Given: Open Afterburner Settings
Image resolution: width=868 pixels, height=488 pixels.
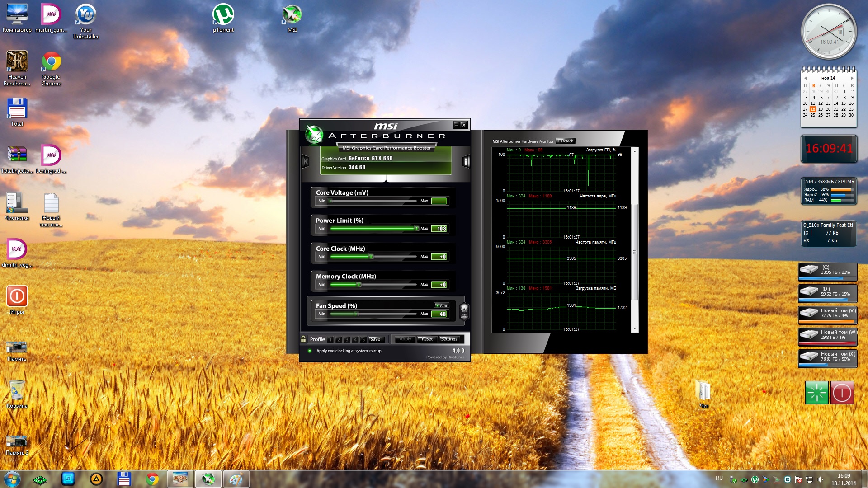Looking at the screenshot, I should pyautogui.click(x=449, y=339).
